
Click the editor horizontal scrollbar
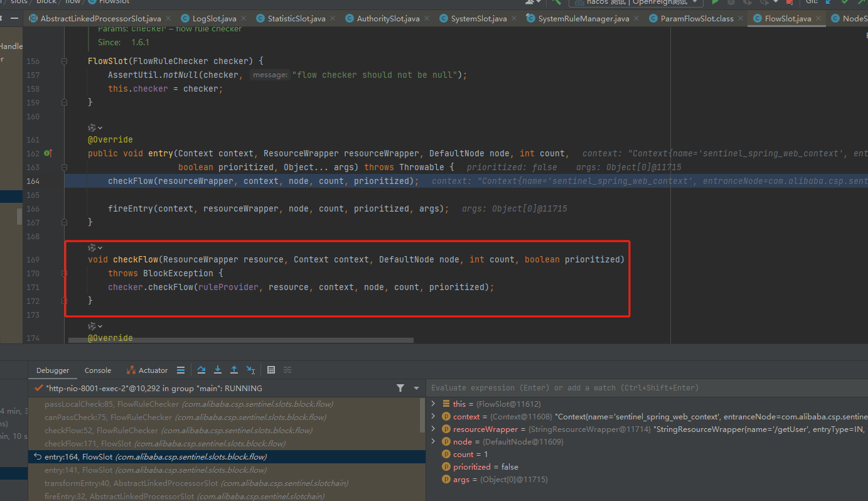point(241,341)
